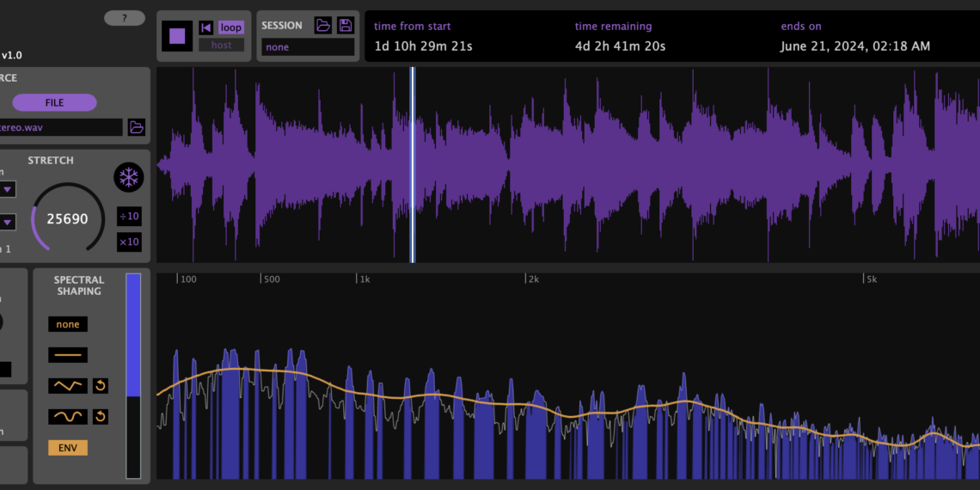Open a session with the folder icon
980x490 pixels.
[323, 25]
